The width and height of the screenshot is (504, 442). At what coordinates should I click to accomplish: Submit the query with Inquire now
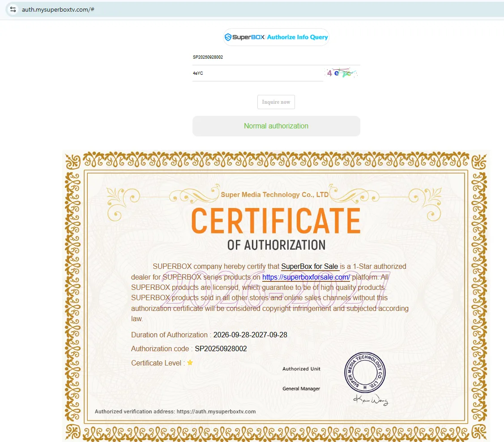point(276,102)
